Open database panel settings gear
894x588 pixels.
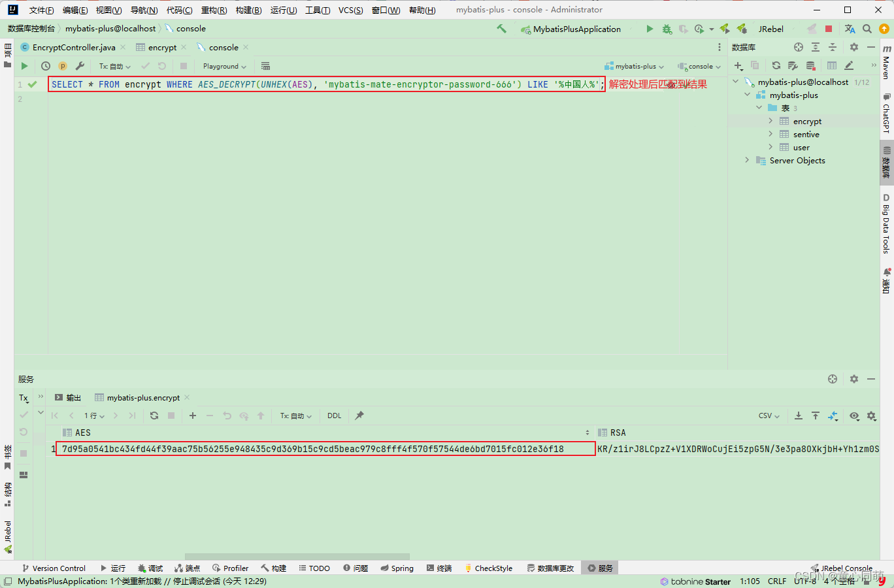point(853,47)
